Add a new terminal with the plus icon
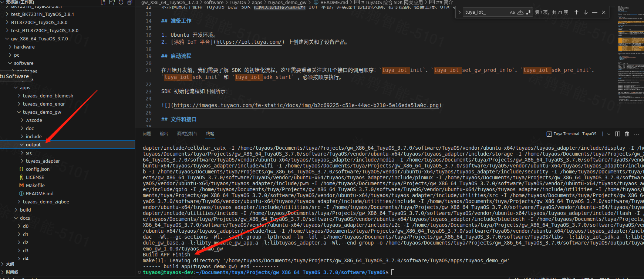This screenshot has height=279, width=644. (603, 134)
